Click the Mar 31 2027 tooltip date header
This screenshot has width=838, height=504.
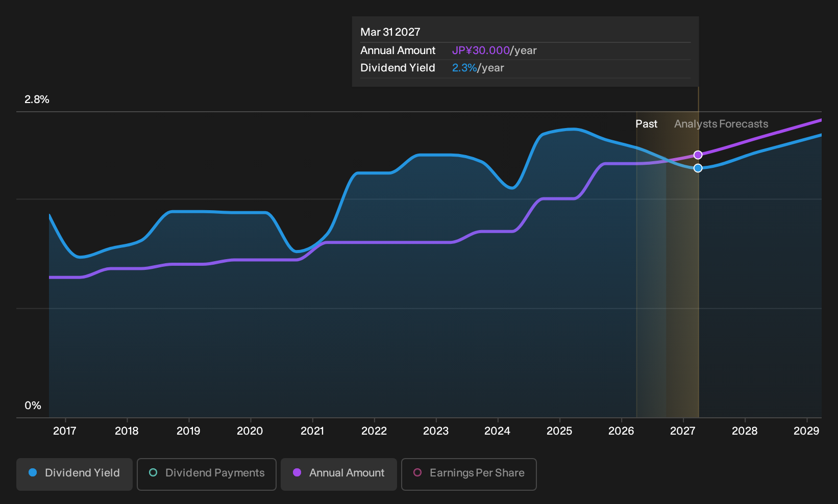tap(390, 32)
